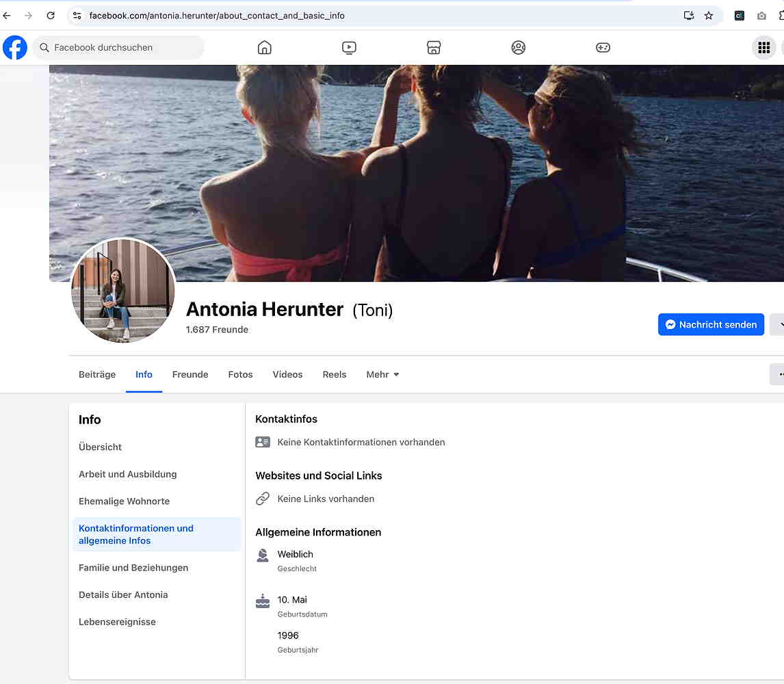The image size is (784, 684).
Task: Click the Allgemeine Informationen heading
Action: [318, 532]
